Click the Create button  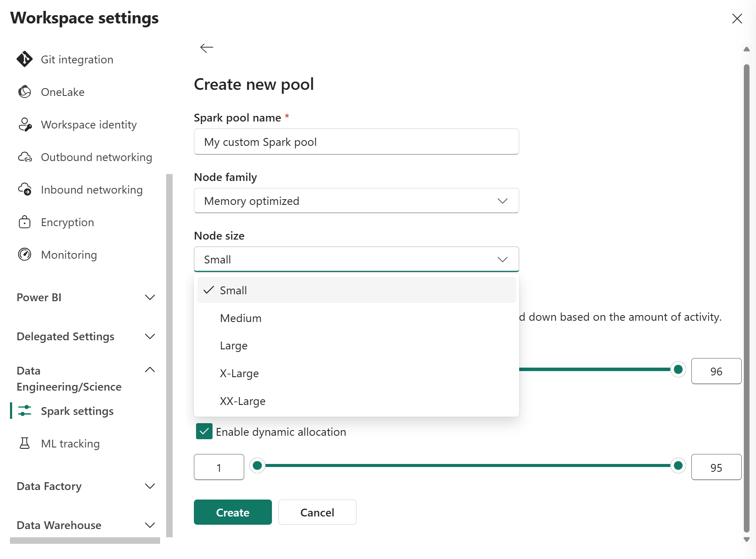tap(232, 512)
